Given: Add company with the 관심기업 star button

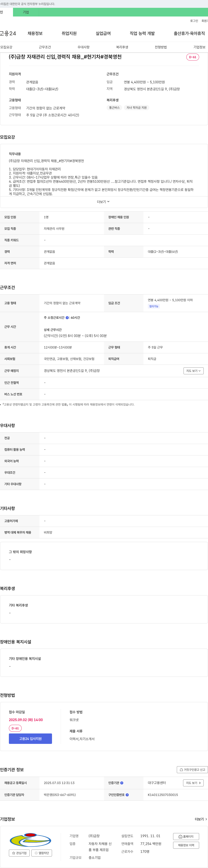Looking at the screenshot, I should click(19, 853).
